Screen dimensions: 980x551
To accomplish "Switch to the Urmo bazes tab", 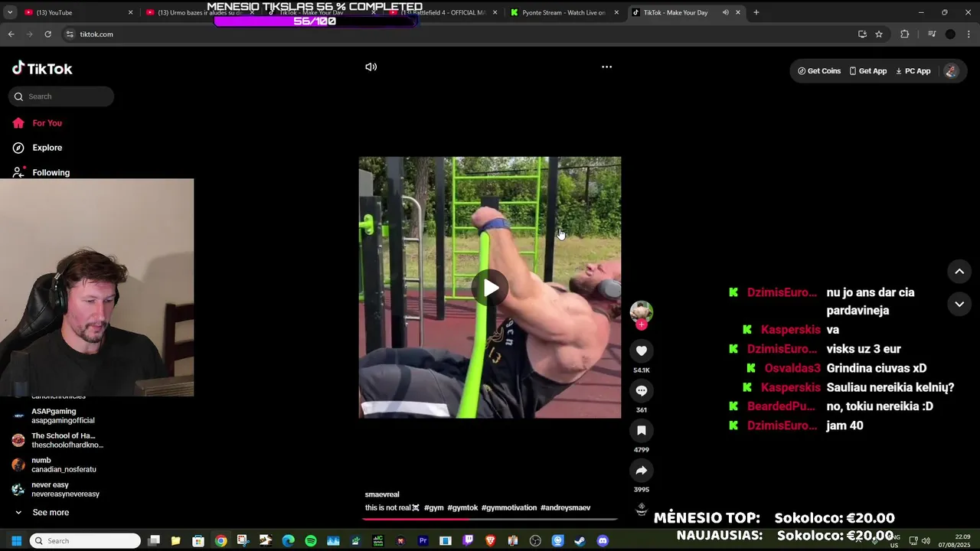I will [199, 12].
